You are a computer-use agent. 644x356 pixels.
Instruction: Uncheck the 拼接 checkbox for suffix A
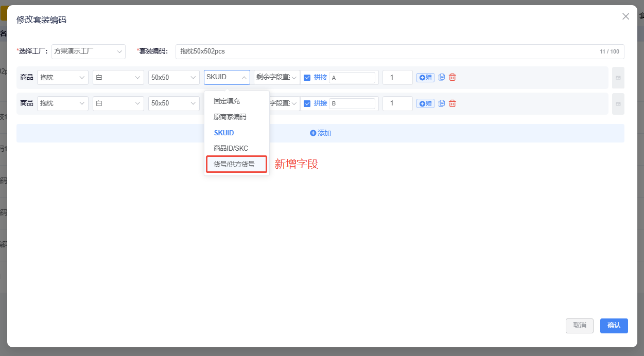pyautogui.click(x=307, y=77)
